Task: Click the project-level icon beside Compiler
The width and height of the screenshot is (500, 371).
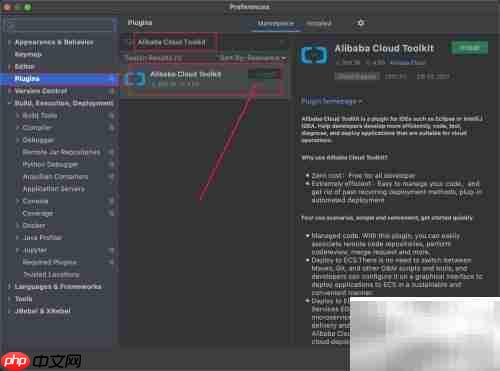Action: click(x=111, y=128)
